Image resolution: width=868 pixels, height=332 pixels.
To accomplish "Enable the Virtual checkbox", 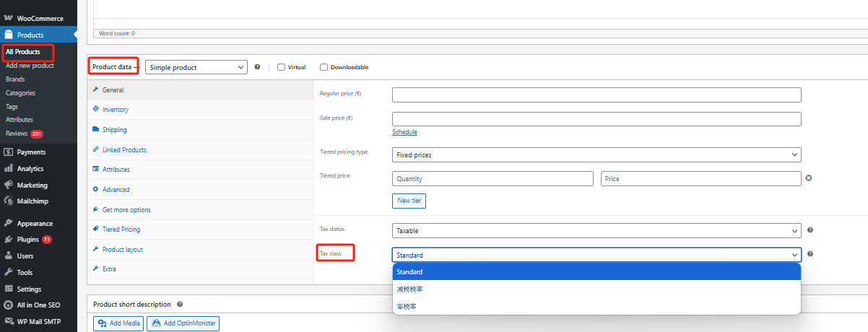I will pyautogui.click(x=282, y=67).
